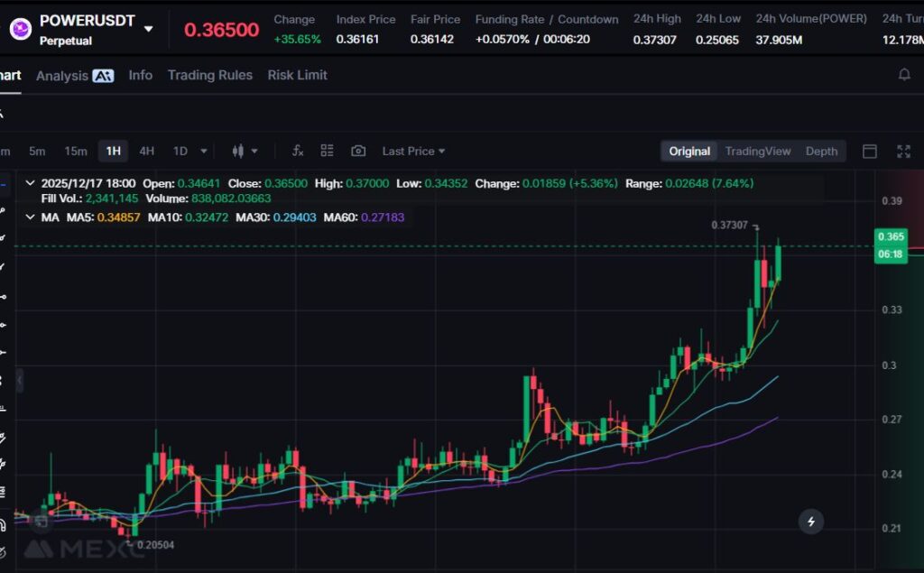Open the fx indicators menu
The image size is (924, 573).
coord(298,152)
